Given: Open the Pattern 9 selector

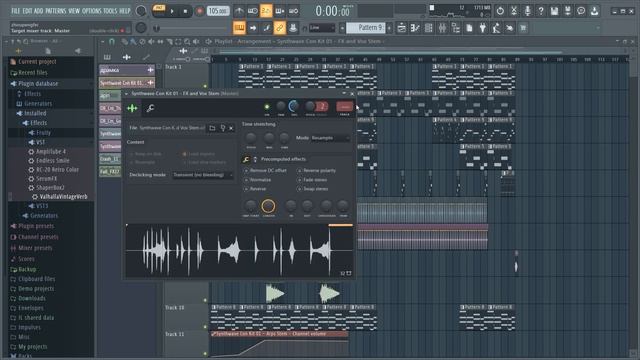Looking at the screenshot, I should [x=366, y=28].
